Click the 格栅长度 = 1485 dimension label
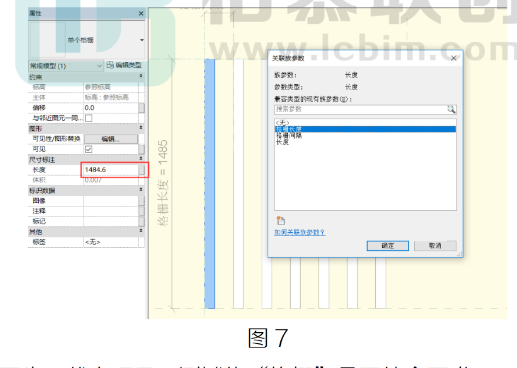Image resolution: width=517 pixels, height=368 pixels. (x=163, y=183)
